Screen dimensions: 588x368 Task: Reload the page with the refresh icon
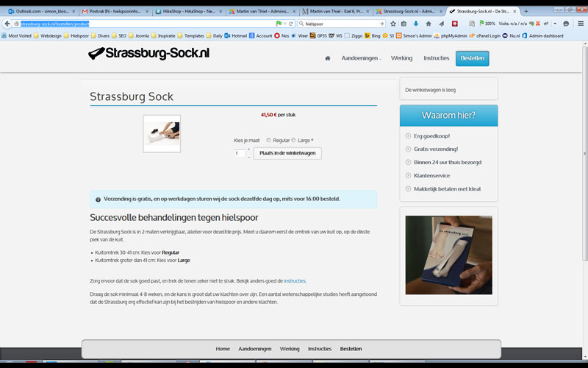(x=290, y=24)
